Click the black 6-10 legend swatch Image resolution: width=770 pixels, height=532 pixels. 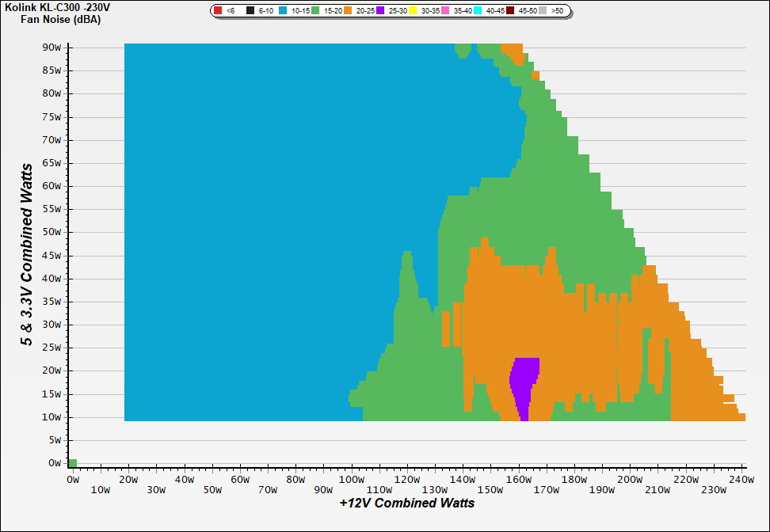point(250,11)
